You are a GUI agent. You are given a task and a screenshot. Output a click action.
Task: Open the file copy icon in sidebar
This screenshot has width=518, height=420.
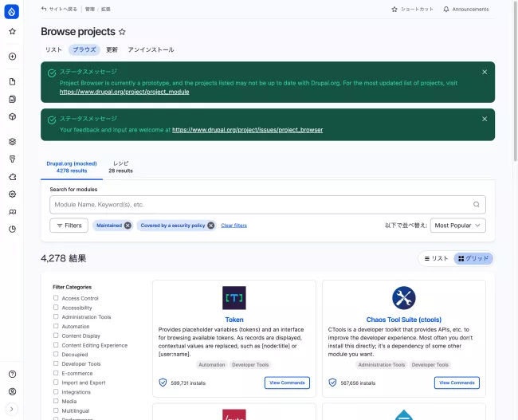(x=12, y=99)
